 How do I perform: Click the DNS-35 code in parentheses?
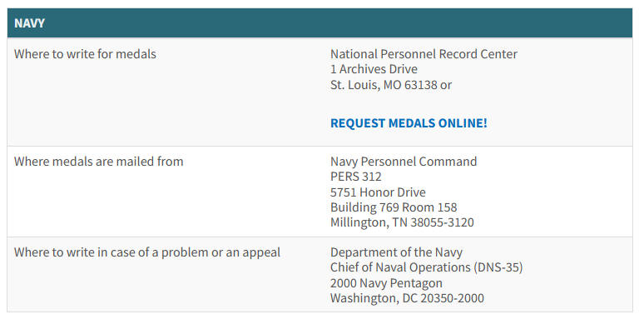point(498,267)
